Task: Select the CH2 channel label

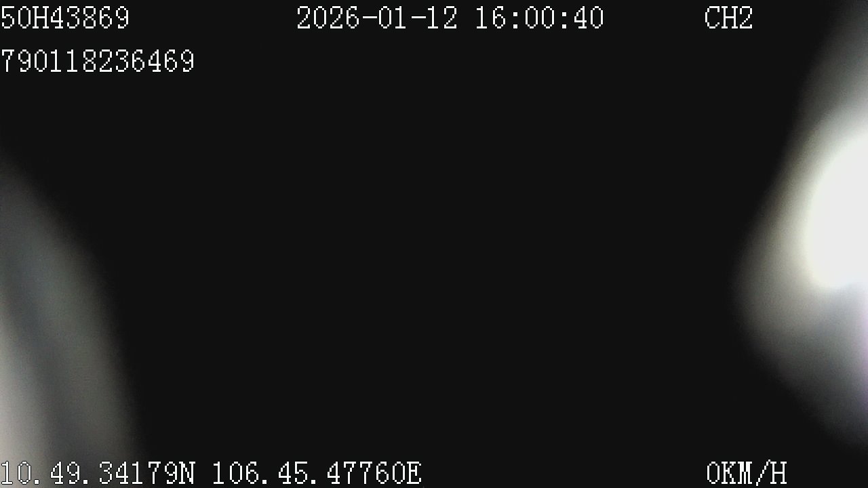Action: pyautogui.click(x=729, y=18)
